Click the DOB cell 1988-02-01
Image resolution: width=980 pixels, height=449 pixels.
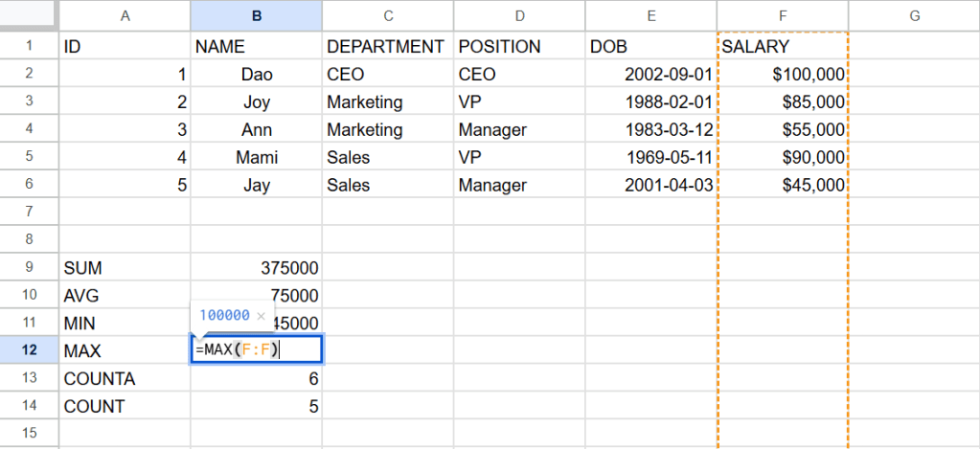click(x=650, y=101)
